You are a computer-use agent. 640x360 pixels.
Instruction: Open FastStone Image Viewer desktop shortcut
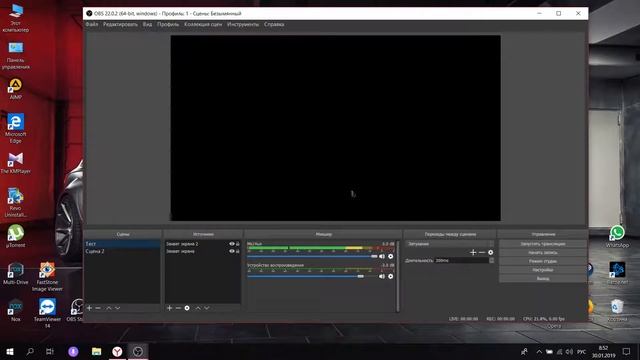(x=47, y=277)
